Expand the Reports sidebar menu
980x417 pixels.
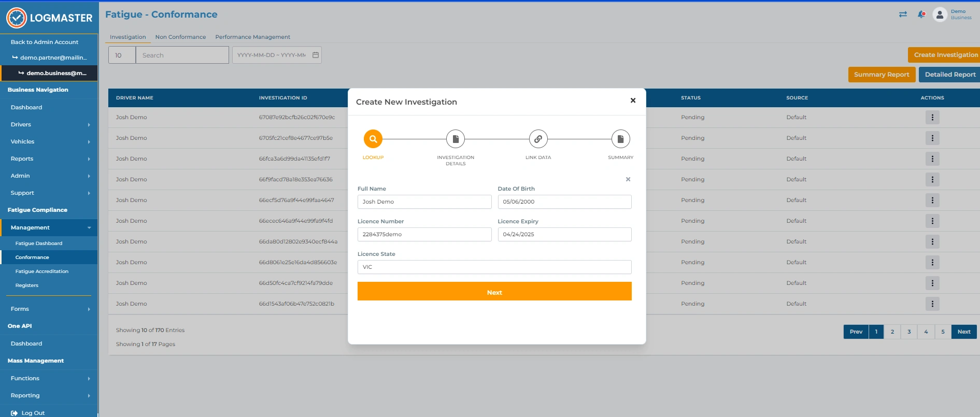(x=49, y=159)
